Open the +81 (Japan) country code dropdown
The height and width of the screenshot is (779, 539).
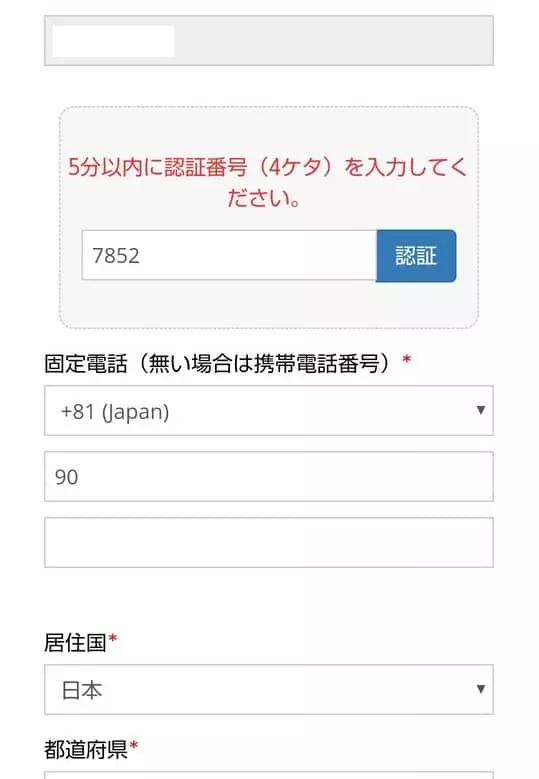click(269, 410)
